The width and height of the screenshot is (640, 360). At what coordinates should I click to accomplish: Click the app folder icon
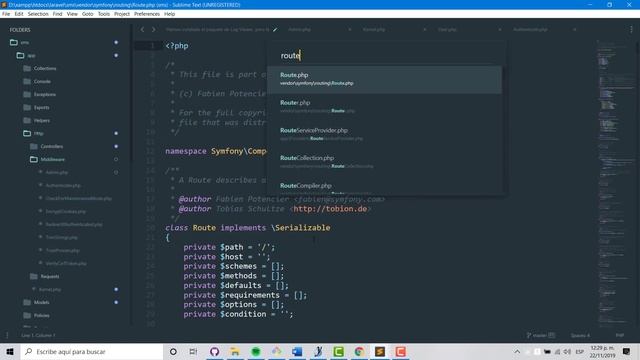(x=20, y=56)
